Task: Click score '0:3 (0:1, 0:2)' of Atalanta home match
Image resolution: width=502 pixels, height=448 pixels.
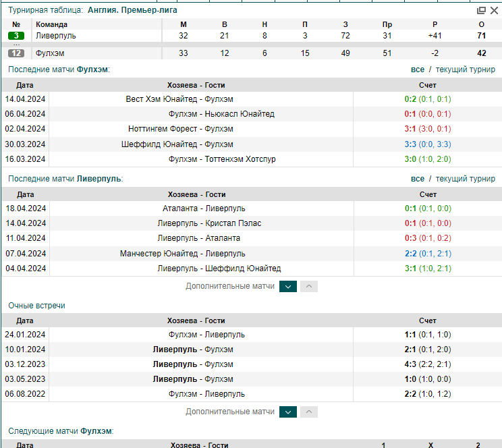Action: point(428,238)
